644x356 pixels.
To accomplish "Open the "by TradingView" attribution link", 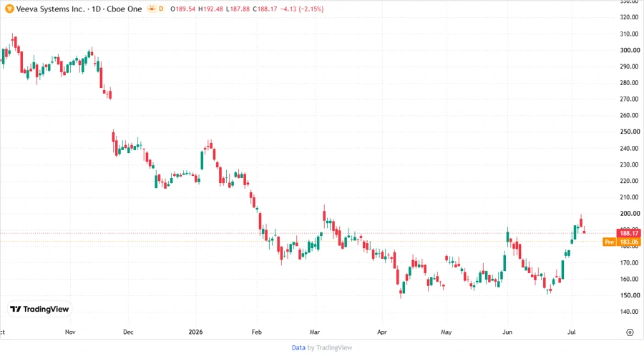I will (329, 347).
